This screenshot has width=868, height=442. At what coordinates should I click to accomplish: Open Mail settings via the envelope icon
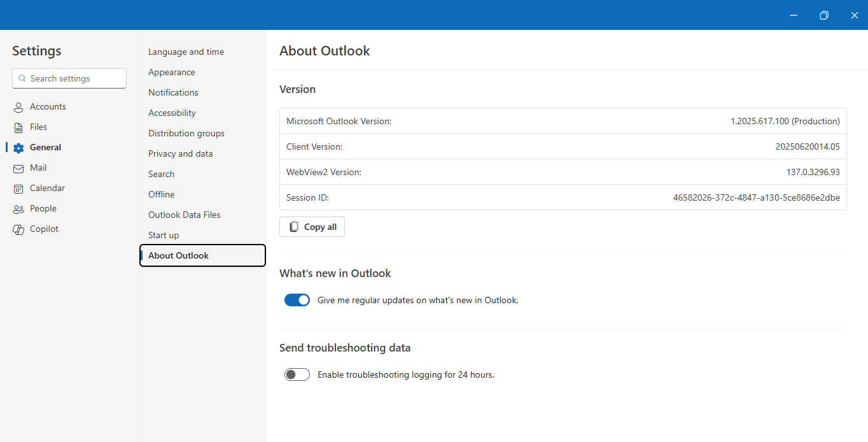pyautogui.click(x=18, y=168)
